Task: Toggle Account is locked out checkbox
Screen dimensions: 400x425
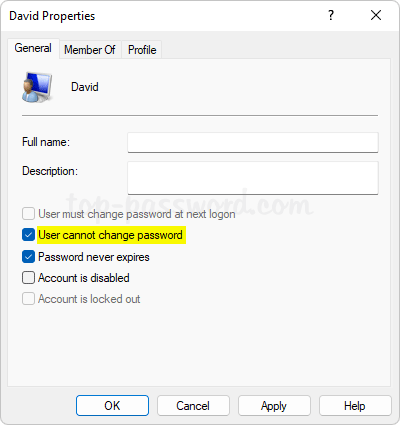Action: point(28,299)
